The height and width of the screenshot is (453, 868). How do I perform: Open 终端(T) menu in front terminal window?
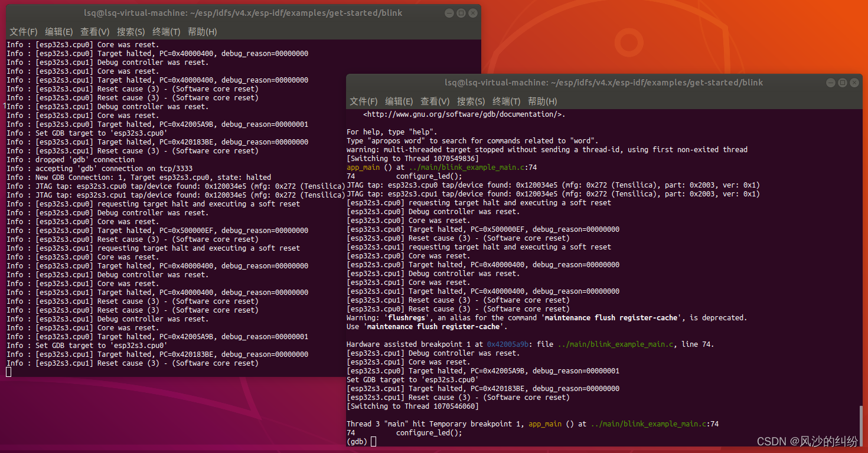click(506, 101)
